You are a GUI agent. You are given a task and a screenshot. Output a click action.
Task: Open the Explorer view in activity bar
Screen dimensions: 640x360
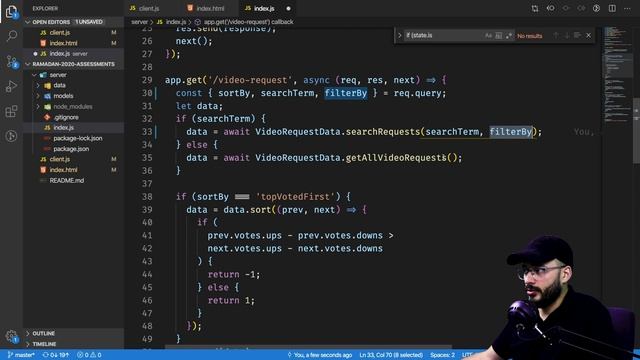click(11, 11)
